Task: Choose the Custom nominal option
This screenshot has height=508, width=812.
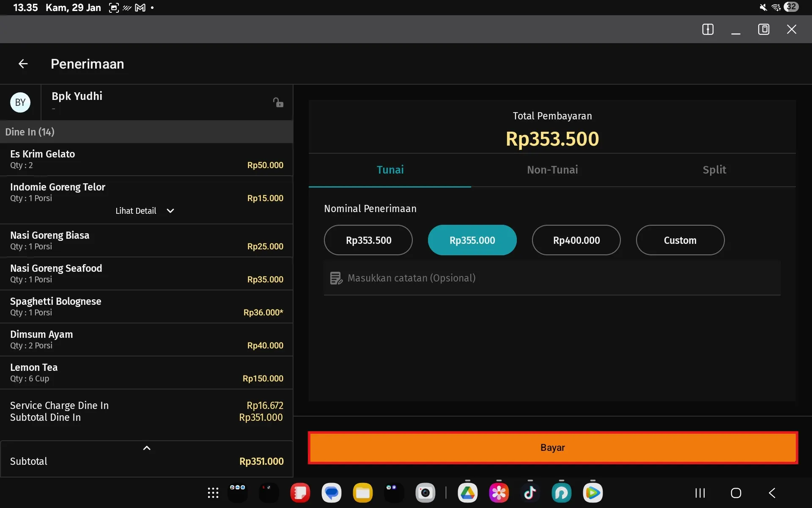Action: (x=680, y=240)
